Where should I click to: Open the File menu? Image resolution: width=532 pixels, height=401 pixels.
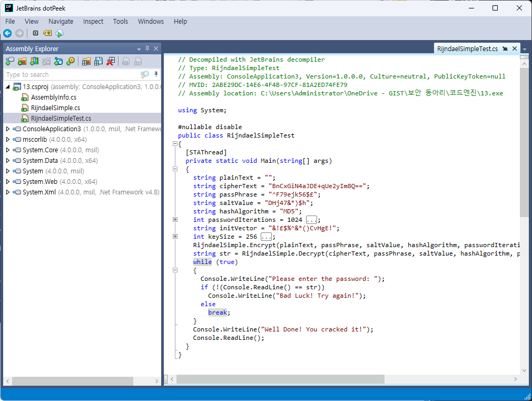coord(10,22)
